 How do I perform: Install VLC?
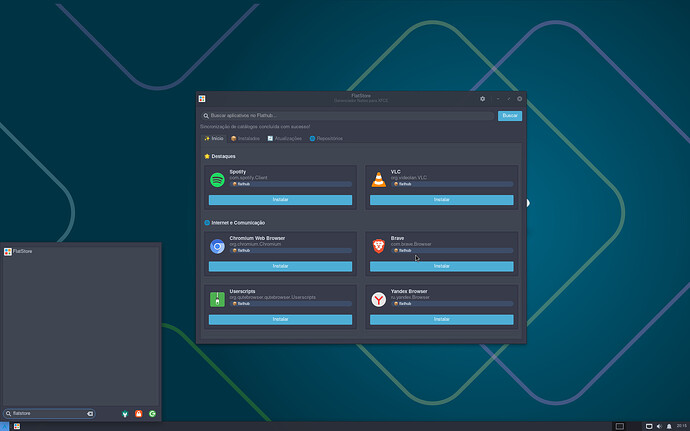click(441, 200)
